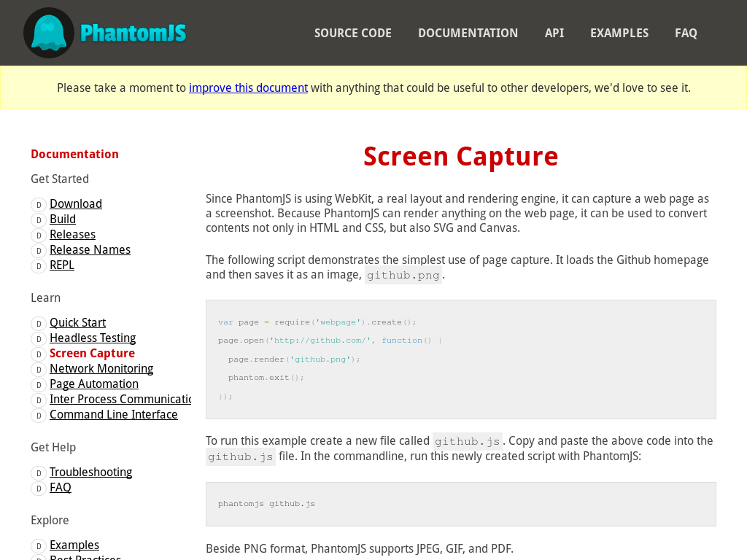747x560 pixels.
Task: Click the 'Get Help' section label
Action: coord(53,448)
